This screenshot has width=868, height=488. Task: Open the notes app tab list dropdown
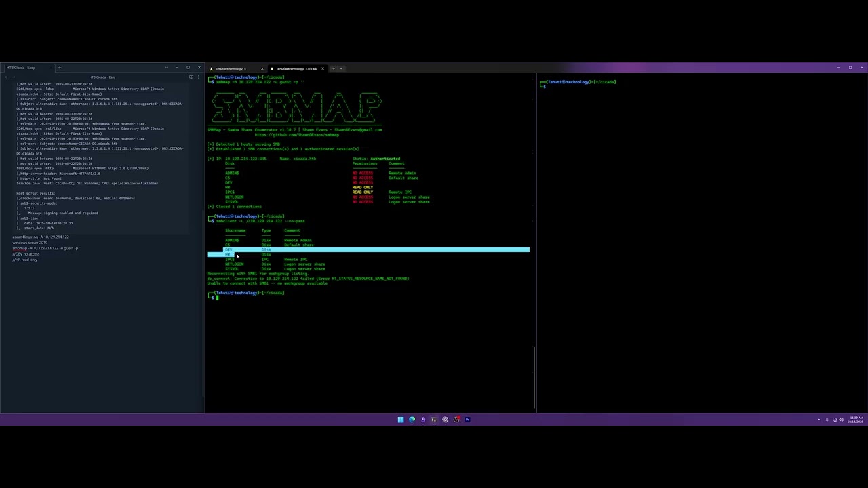(x=167, y=68)
